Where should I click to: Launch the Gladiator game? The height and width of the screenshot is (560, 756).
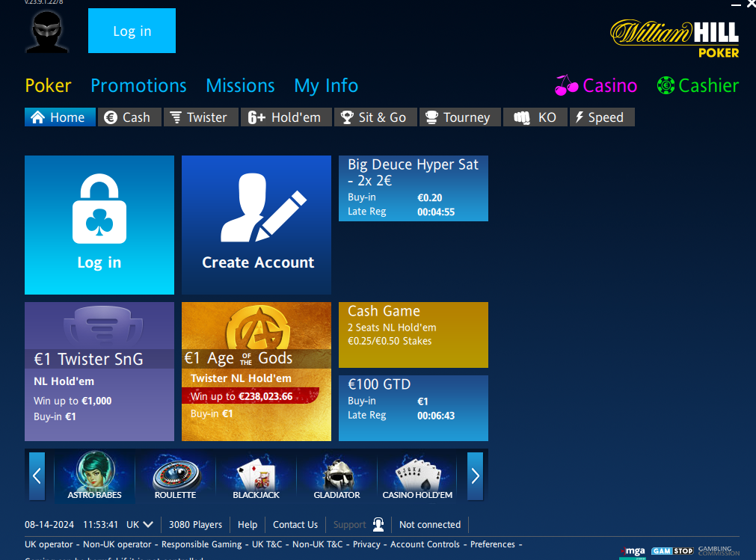click(336, 476)
